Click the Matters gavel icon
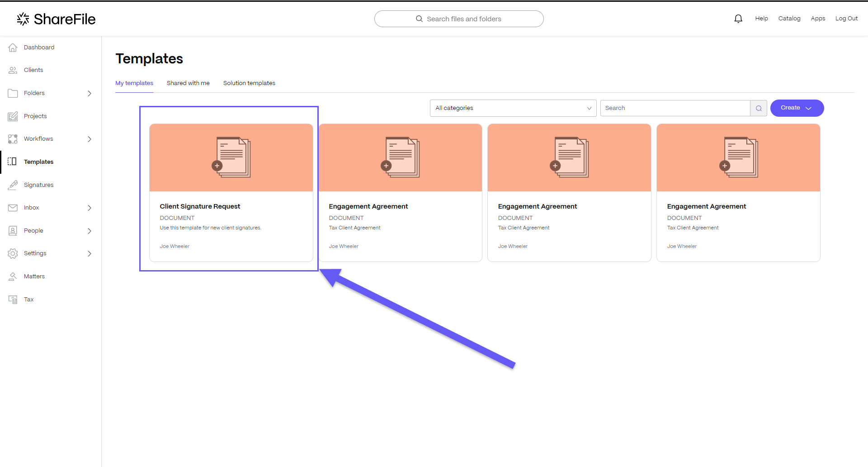The image size is (868, 467). 13,276
